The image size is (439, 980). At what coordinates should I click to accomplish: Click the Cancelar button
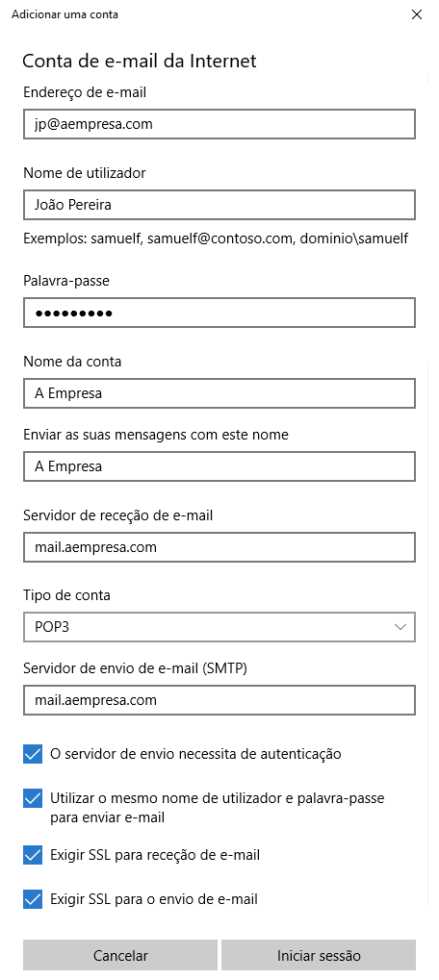click(120, 956)
